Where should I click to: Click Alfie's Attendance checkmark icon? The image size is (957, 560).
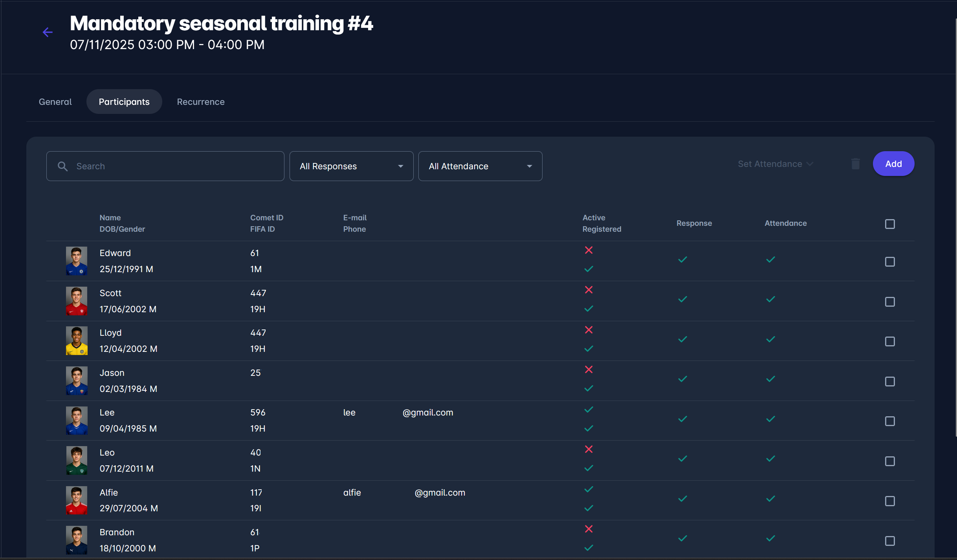coord(770,499)
